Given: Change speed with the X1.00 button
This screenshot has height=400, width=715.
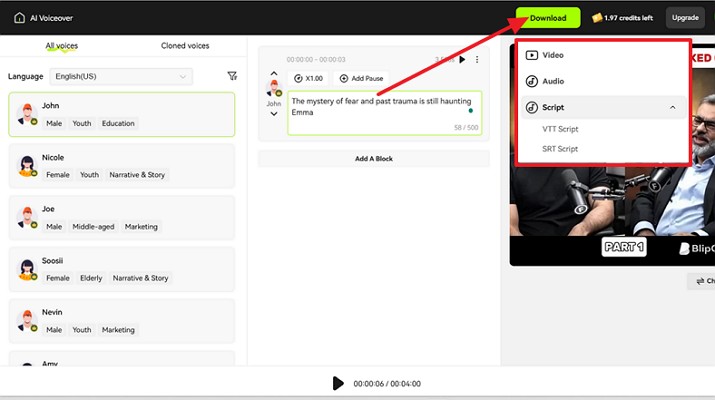Looking at the screenshot, I should (308, 78).
